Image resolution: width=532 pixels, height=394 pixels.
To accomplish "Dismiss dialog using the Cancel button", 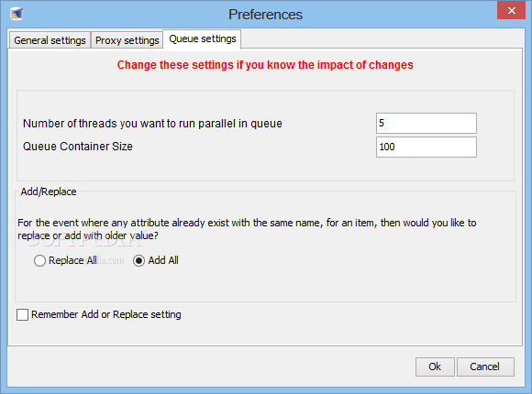I will [485, 367].
